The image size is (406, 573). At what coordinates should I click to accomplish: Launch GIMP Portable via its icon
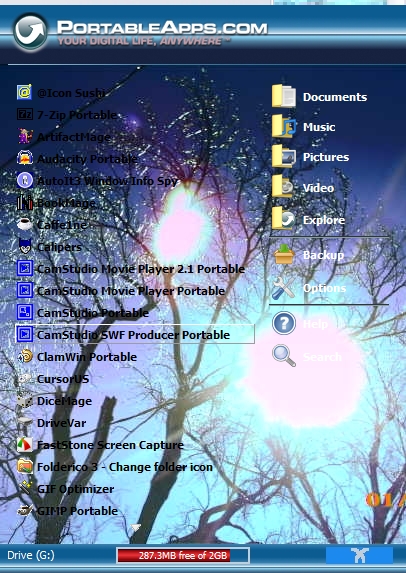coord(24,511)
